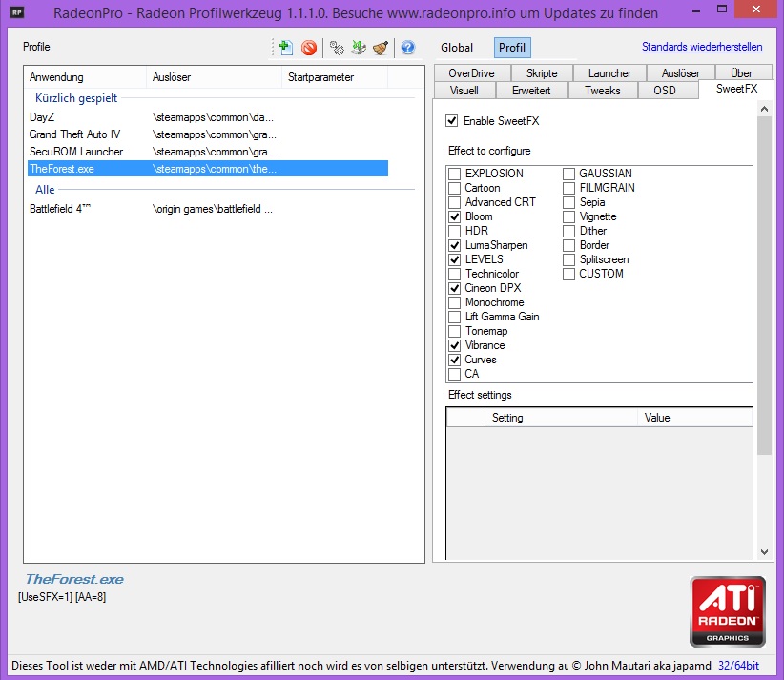This screenshot has width=784, height=680.
Task: Click the red remove profile icon
Action: pos(309,48)
